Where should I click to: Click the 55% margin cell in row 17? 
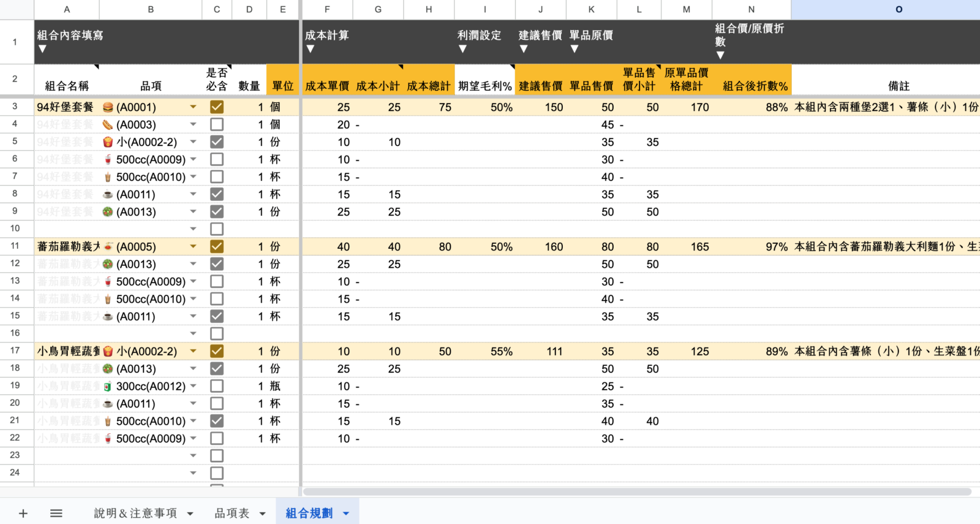[x=485, y=351]
